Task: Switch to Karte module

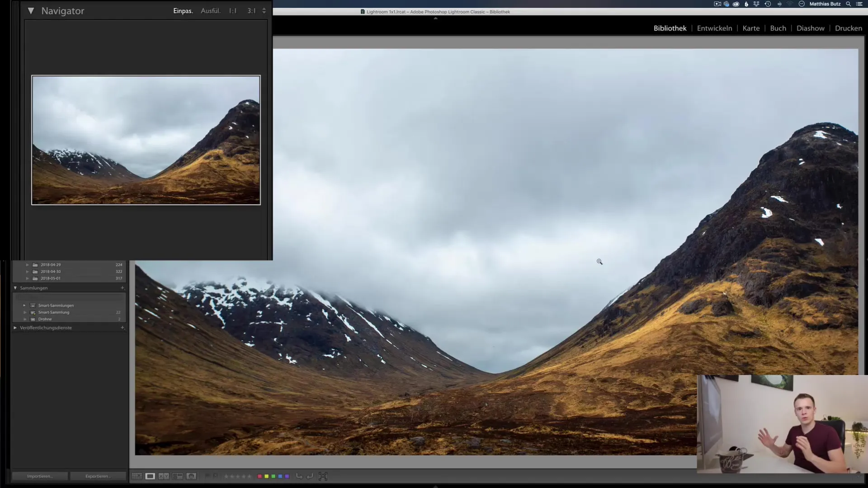Action: click(x=751, y=28)
